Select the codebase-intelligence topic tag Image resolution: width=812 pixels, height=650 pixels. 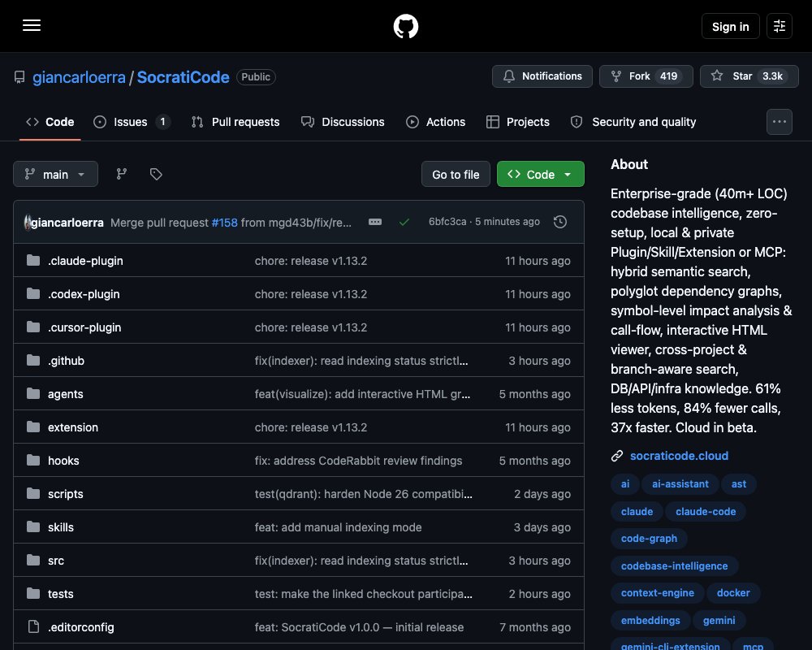674,565
